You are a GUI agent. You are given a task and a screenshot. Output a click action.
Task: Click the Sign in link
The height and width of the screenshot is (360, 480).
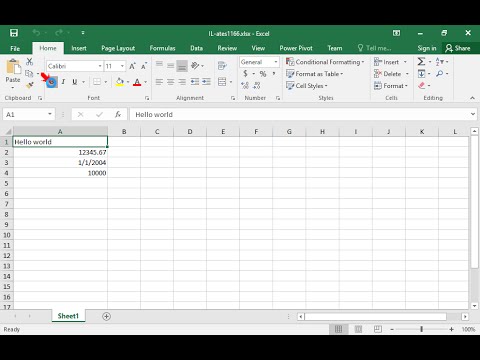[427, 48]
